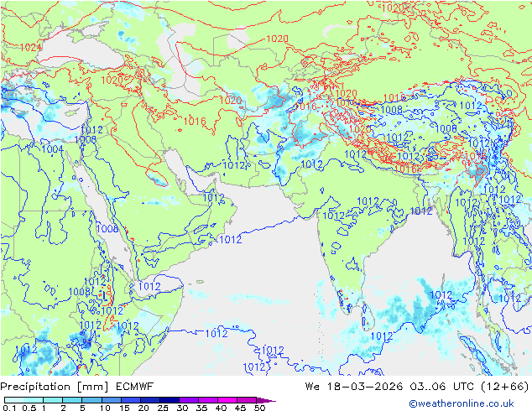532x411 pixels.
Task: Pick the legend swatch between 10 and 15
Action: (112, 400)
